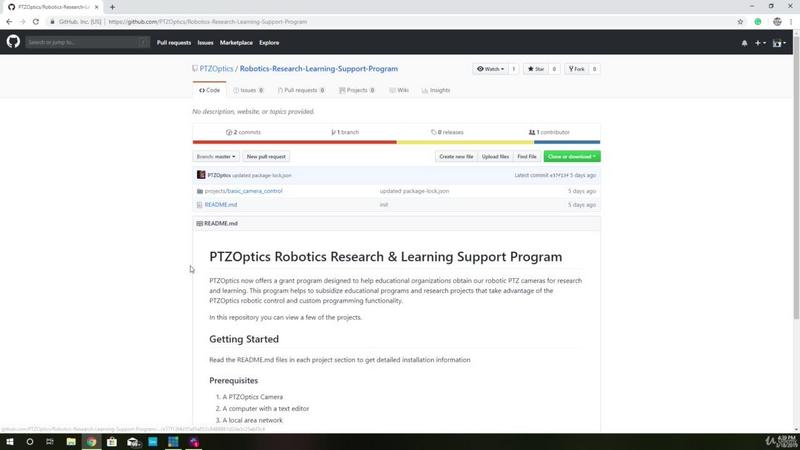View the watchers count
The width and height of the screenshot is (800, 450).
(514, 69)
